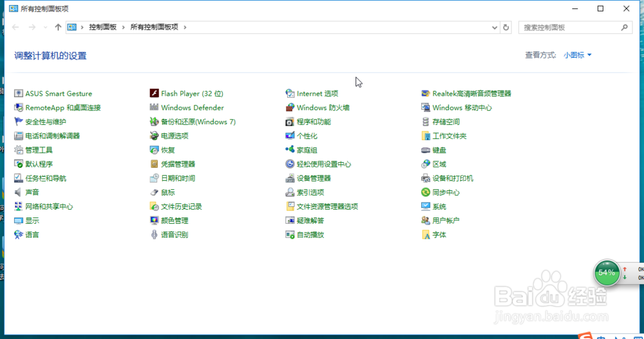The image size is (644, 339).
Task: Click the forward navigation arrow
Action: pyautogui.click(x=32, y=27)
